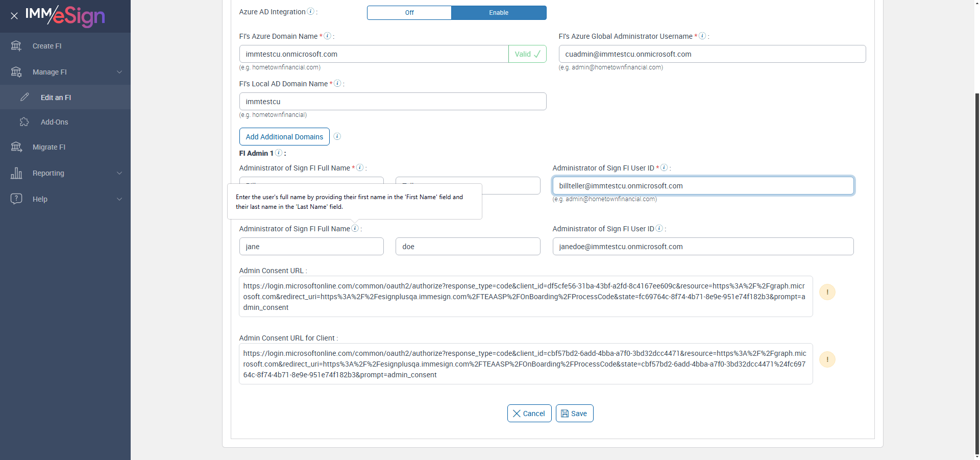Click the Add Additional Domains button
The width and height of the screenshot is (980, 460).
tap(284, 137)
